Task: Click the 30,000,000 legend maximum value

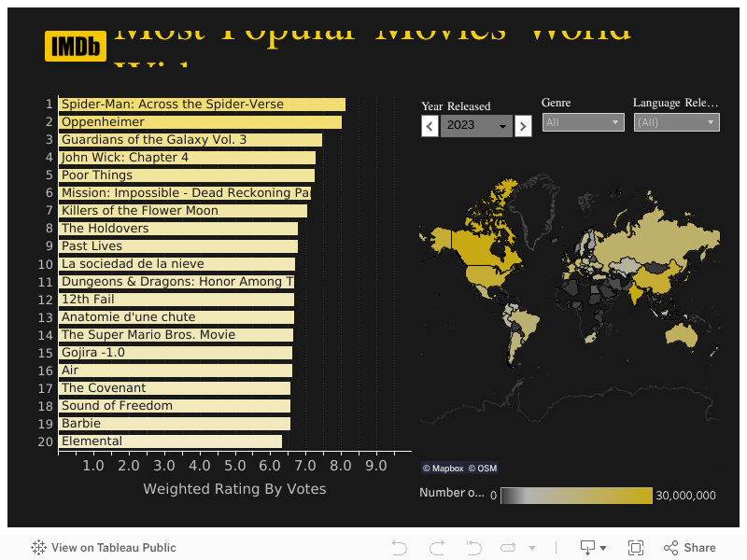Action: [x=685, y=496]
